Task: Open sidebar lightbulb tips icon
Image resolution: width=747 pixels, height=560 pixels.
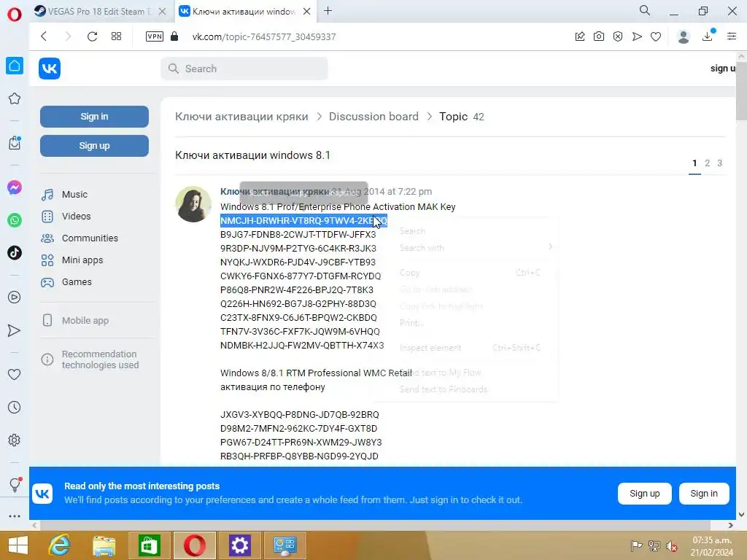Action: tap(15, 484)
